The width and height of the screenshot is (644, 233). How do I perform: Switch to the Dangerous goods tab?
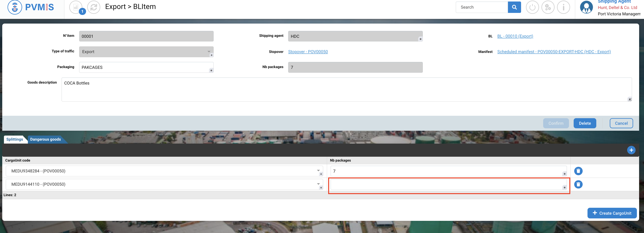(45, 139)
